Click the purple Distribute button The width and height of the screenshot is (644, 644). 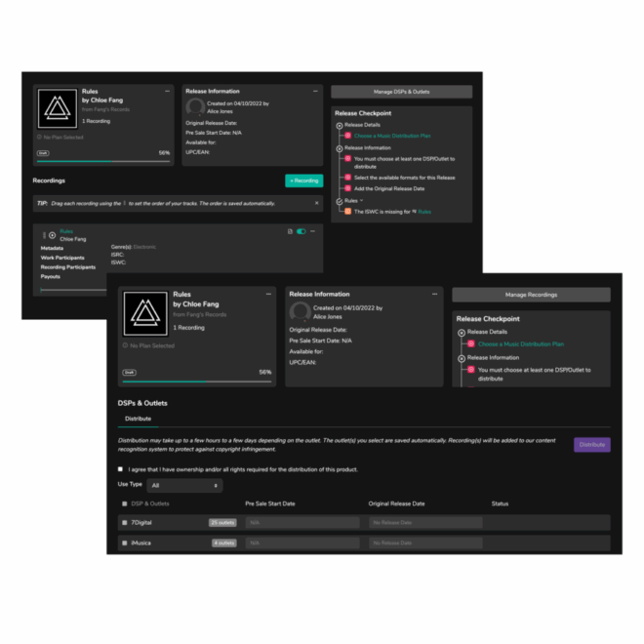[592, 445]
